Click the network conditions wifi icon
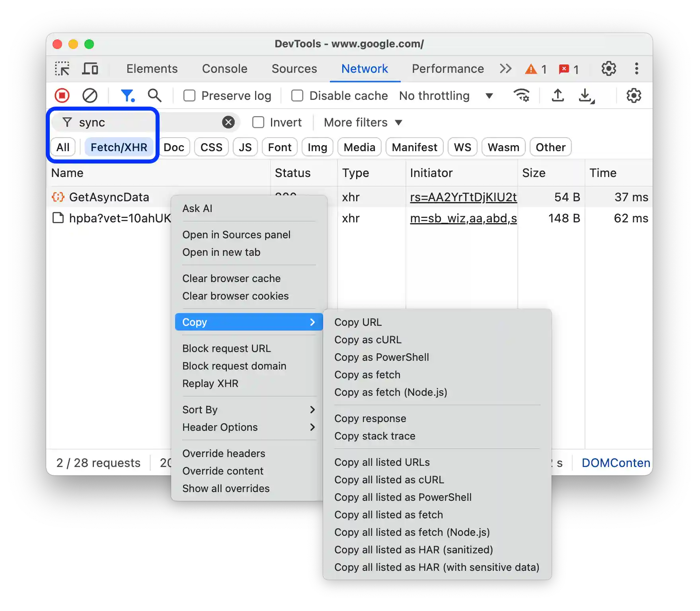 pyautogui.click(x=522, y=95)
